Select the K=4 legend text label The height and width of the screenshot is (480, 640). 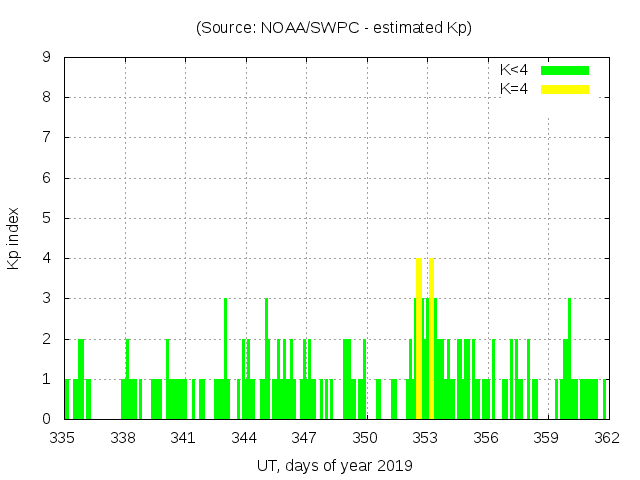(514, 89)
